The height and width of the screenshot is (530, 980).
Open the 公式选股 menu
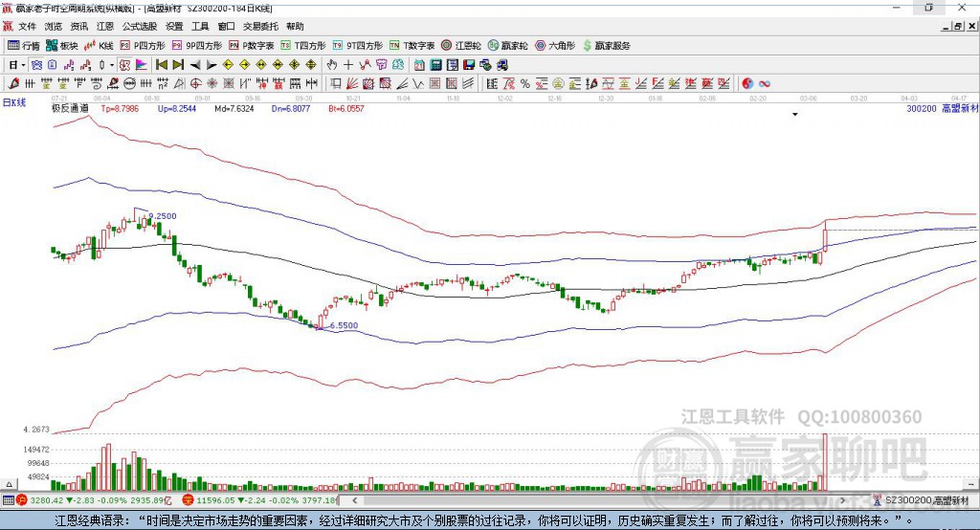(140, 26)
